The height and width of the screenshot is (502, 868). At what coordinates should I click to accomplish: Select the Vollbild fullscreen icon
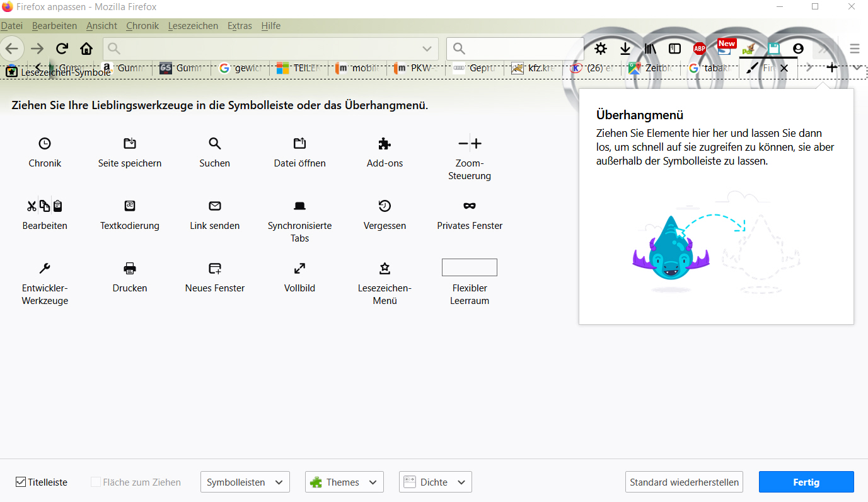[300, 268]
